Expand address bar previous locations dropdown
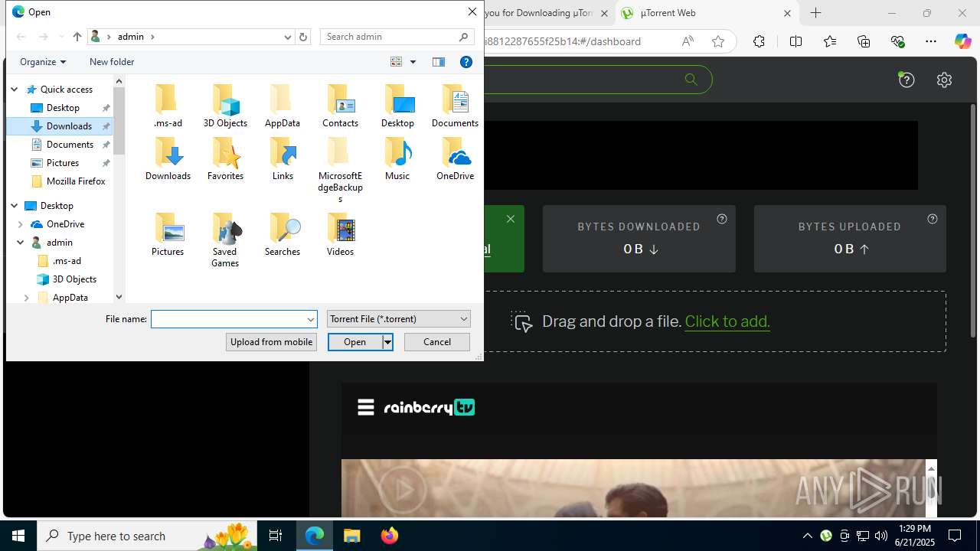 tap(288, 37)
